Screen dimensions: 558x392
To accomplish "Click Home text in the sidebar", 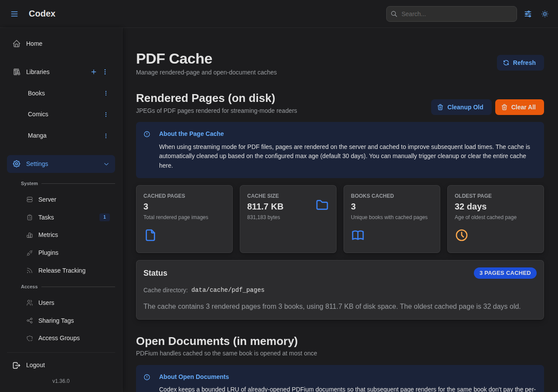I will tap(34, 44).
